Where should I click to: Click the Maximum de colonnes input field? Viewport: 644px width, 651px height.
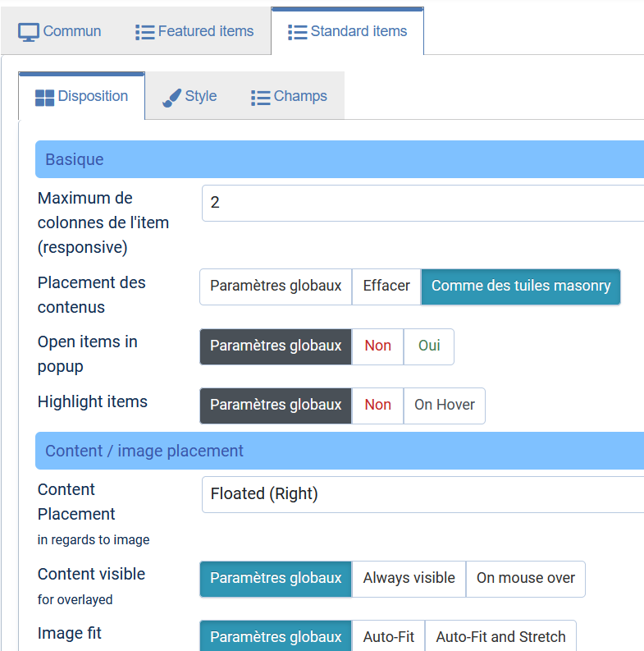point(422,203)
